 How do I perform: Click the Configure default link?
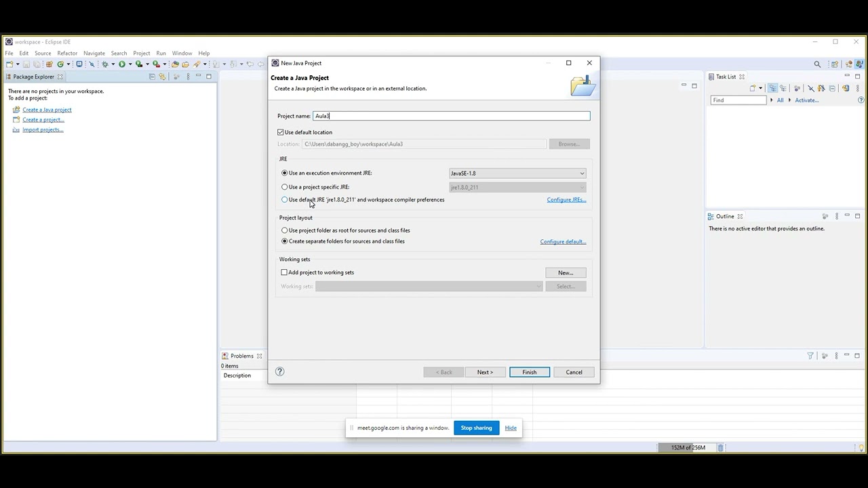(x=563, y=241)
